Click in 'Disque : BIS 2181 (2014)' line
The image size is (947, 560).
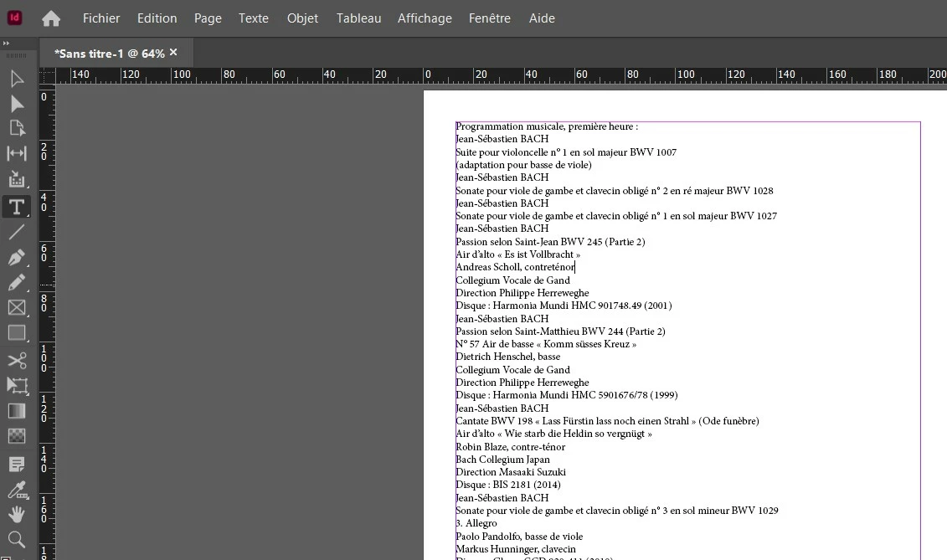pyautogui.click(x=508, y=485)
